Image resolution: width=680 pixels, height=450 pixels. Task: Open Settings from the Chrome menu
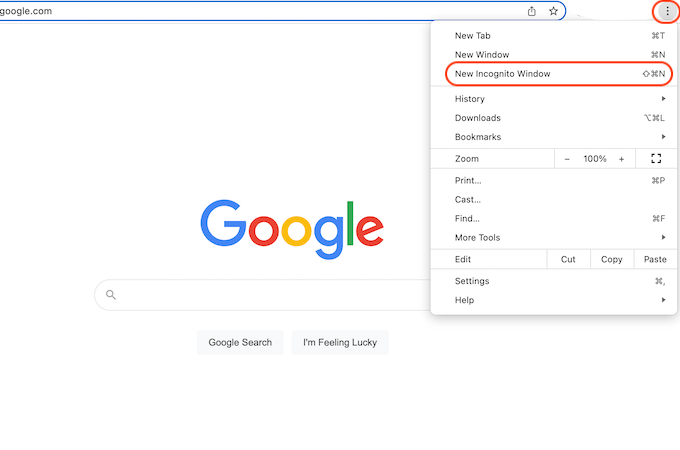pyautogui.click(x=553, y=281)
